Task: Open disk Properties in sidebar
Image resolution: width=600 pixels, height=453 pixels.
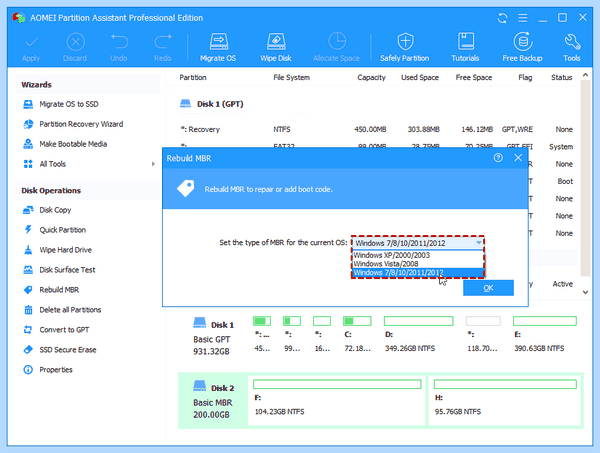Action: (x=56, y=370)
